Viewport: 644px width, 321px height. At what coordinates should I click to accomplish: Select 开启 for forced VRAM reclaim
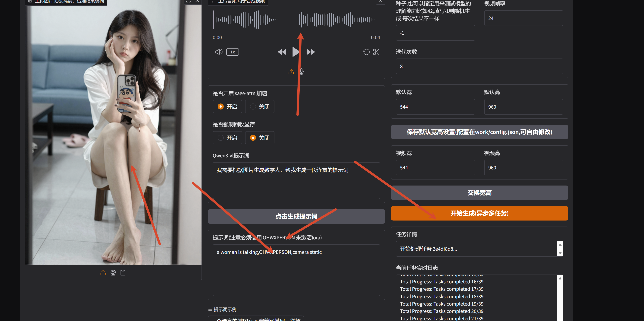(227, 138)
